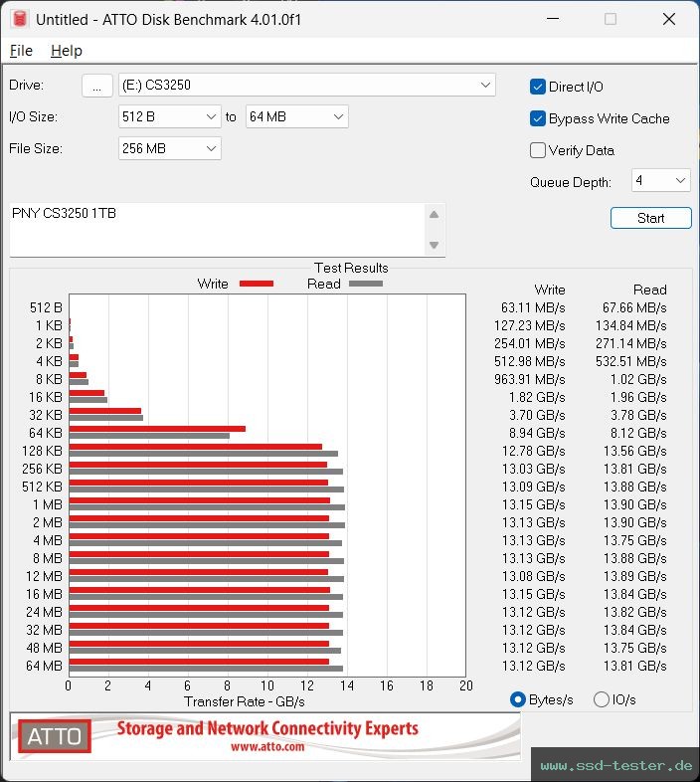
Task: Click the description box scroll up arrow
Action: (435, 215)
